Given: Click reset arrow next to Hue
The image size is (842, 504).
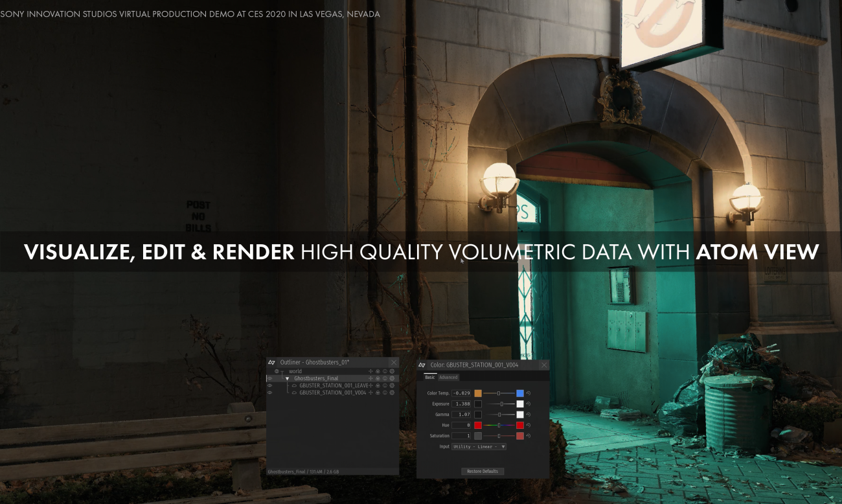Looking at the screenshot, I should [529, 425].
